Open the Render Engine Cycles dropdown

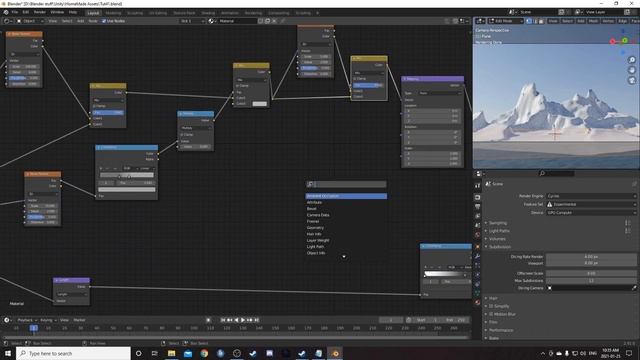(x=591, y=196)
